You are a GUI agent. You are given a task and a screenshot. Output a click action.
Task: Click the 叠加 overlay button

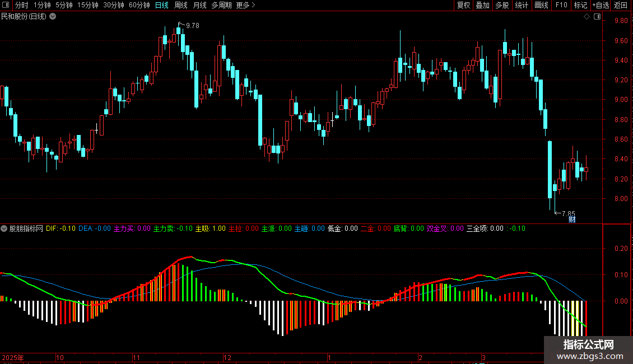click(x=483, y=5)
